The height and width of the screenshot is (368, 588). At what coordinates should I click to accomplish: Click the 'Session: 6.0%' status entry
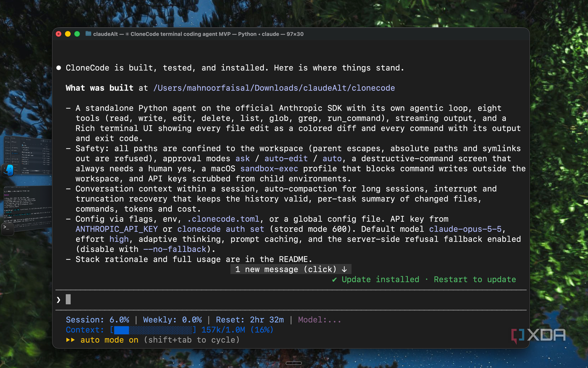coord(98,320)
